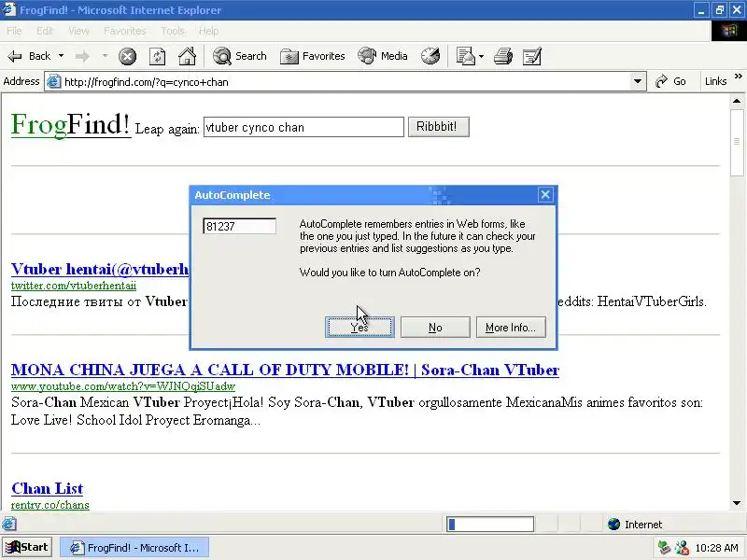Image resolution: width=747 pixels, height=560 pixels.
Task: Click the Links toolbar label
Action: coord(715,81)
